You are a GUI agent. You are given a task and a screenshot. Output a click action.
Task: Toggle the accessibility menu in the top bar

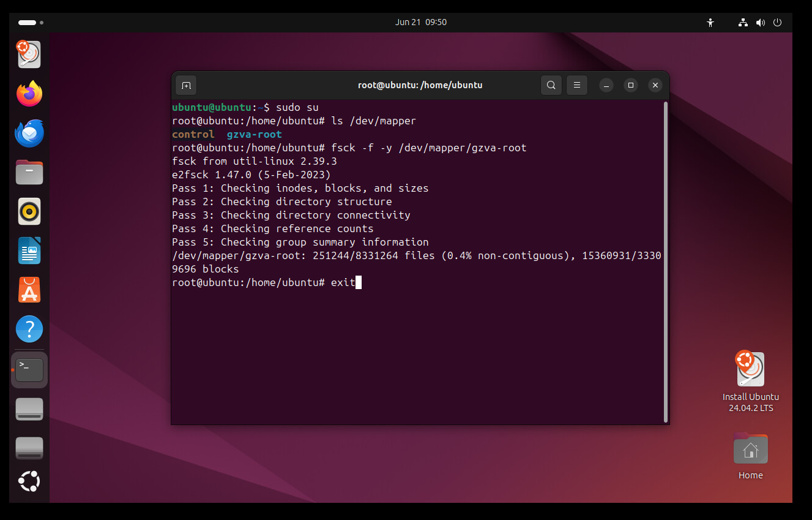(x=710, y=22)
